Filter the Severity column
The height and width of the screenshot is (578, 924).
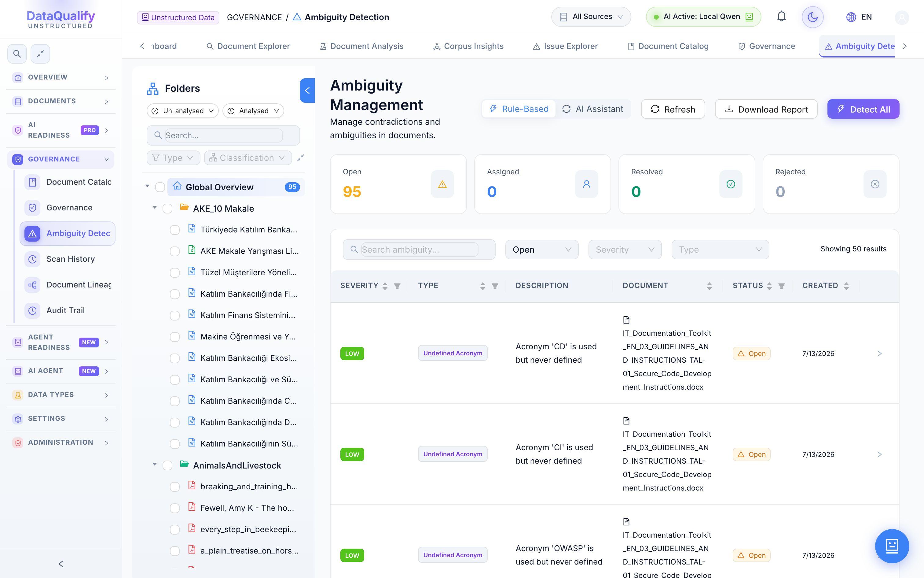point(397,286)
